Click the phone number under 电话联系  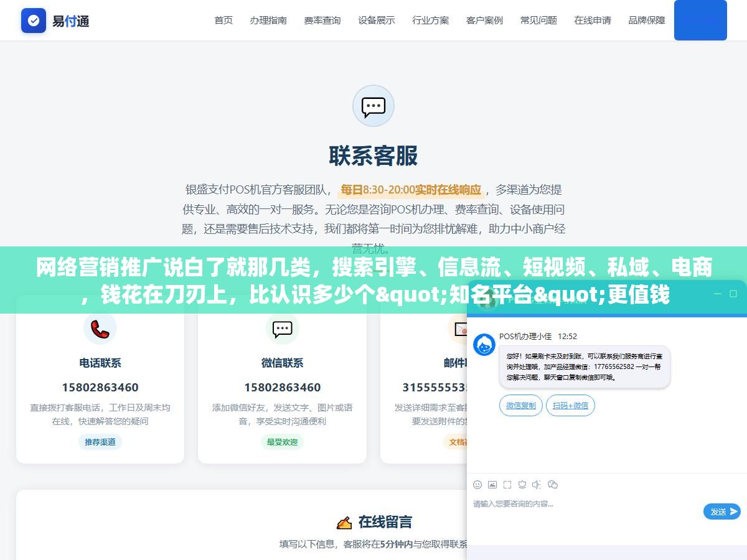pos(100,387)
